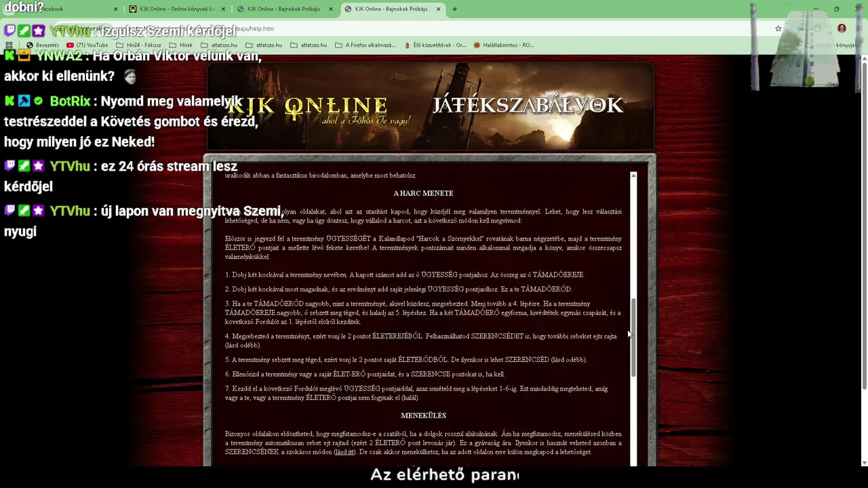868x488 pixels.
Task: Open the 'A Firefox alkalmazá...' bookmark folder
Action: coord(366,45)
